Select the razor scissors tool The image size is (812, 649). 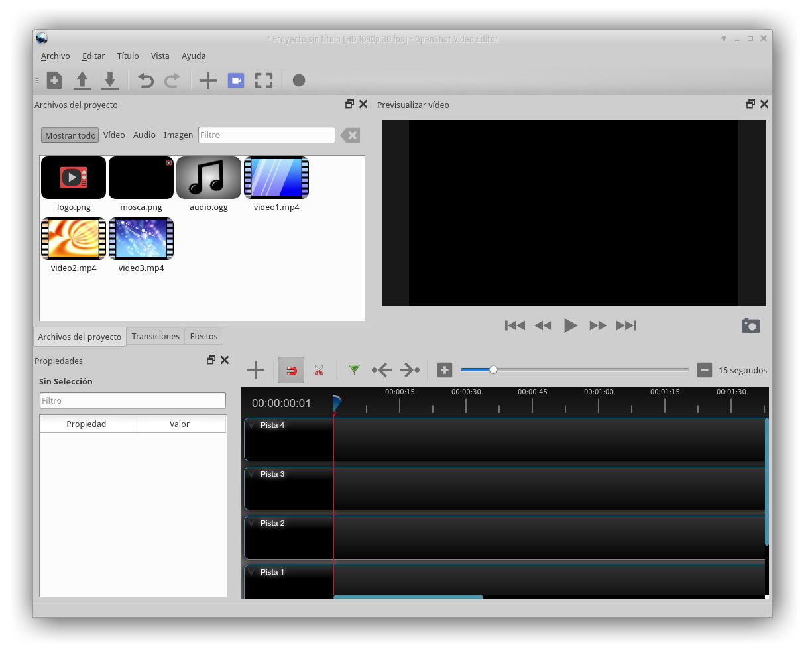coord(319,370)
